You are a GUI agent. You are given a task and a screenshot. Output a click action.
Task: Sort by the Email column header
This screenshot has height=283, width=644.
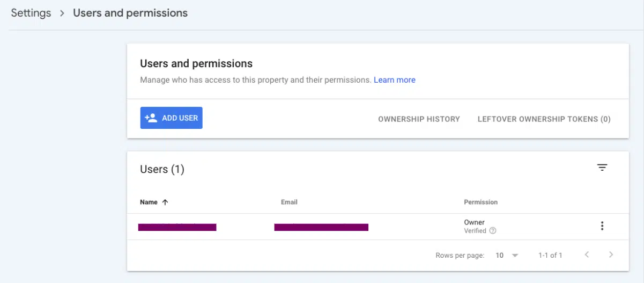289,202
